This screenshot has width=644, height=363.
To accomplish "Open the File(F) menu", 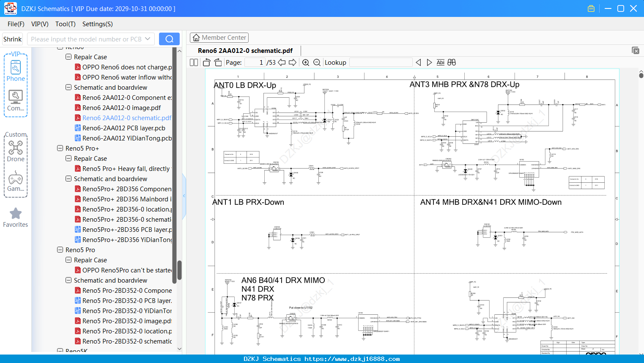I will pyautogui.click(x=16, y=24).
